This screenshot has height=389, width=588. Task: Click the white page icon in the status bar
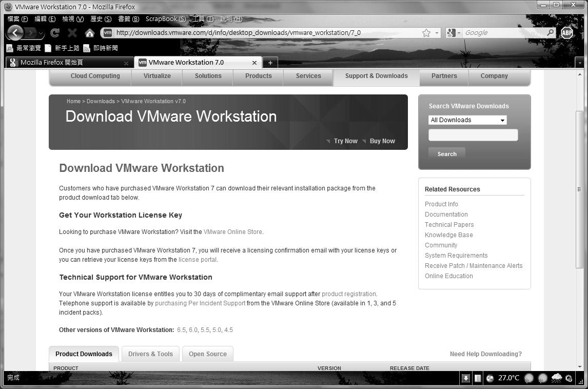478,378
